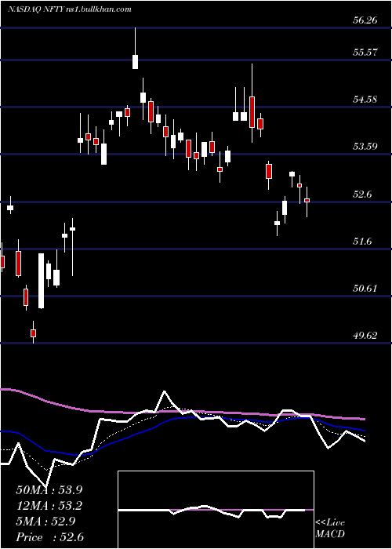This screenshot has height=549, width=392.
Task: Click the MACD inset chart panel
Action: [x=216, y=510]
